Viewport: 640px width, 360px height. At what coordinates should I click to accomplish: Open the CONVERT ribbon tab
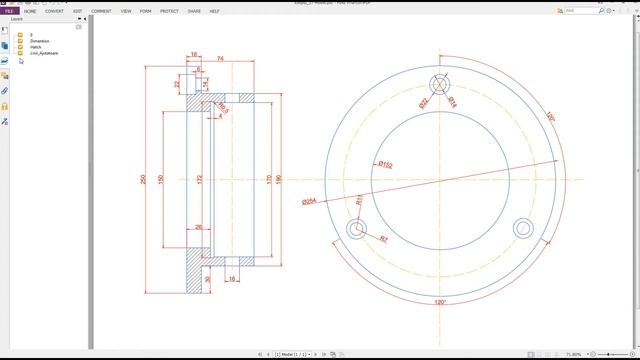54,11
